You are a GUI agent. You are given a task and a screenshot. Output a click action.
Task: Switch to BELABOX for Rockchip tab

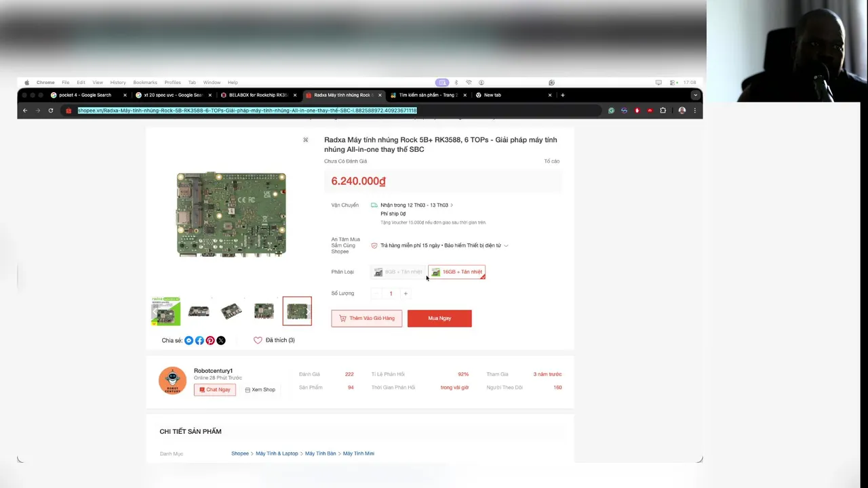click(x=258, y=95)
